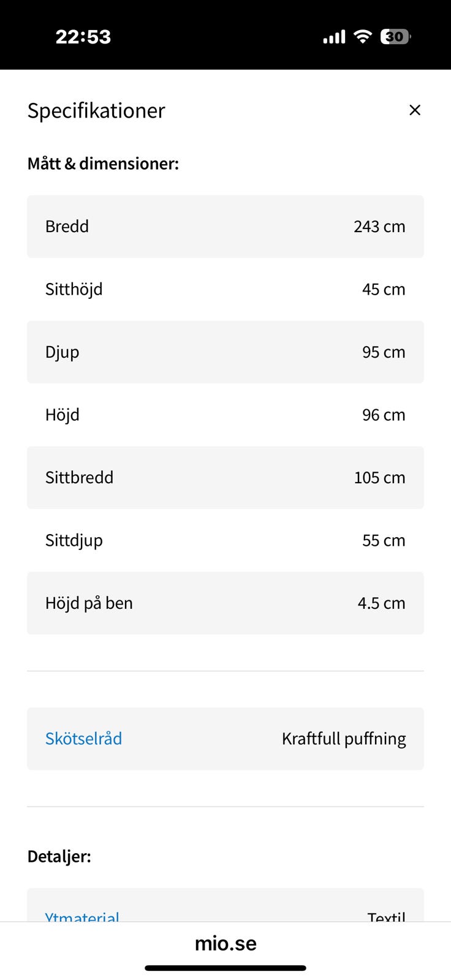Select the Sitthöjd row
Image resolution: width=451 pixels, height=980 pixels.
225,289
